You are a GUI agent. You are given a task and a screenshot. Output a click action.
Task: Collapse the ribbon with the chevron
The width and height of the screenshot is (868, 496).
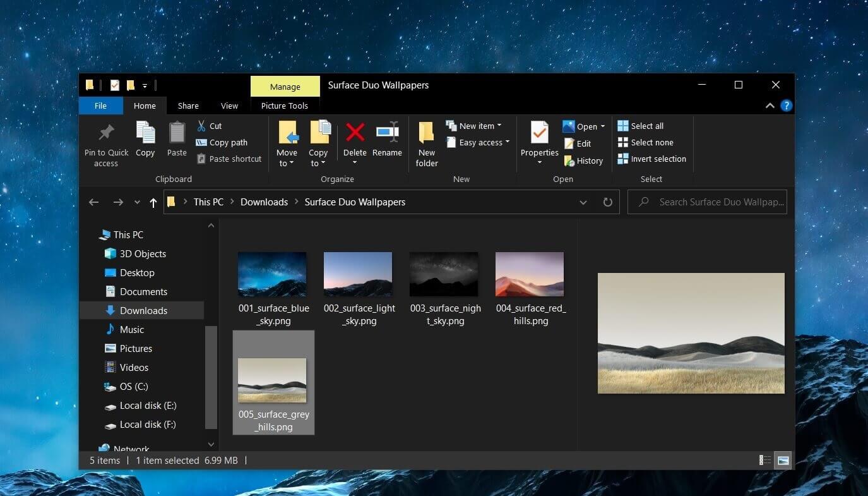point(770,106)
